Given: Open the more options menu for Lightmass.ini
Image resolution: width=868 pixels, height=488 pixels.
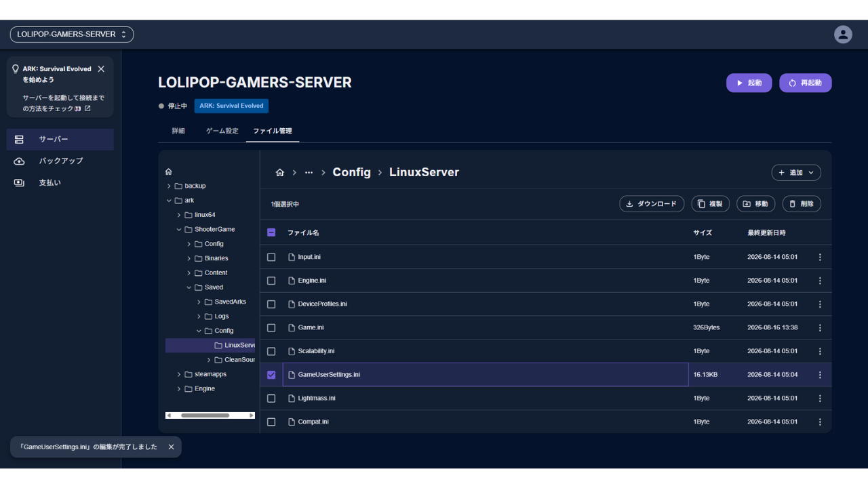Looking at the screenshot, I should [820, 399].
